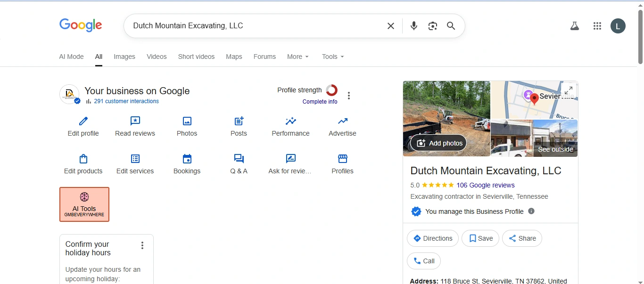Open the Google apps grid icon
Viewport: 644px width, 284px height.
[x=597, y=26]
